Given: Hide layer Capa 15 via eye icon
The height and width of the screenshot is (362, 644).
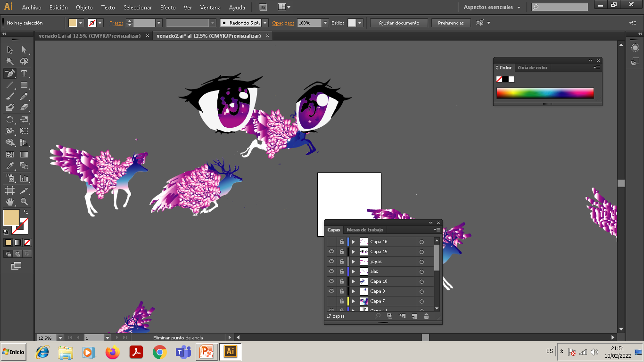Looking at the screenshot, I should pos(331,252).
